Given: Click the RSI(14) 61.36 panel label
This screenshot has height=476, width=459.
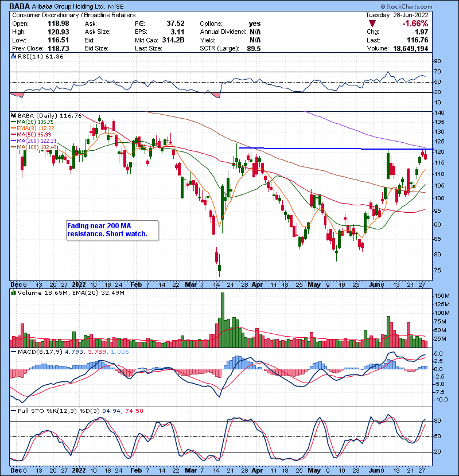Looking at the screenshot, I should click(x=41, y=56).
